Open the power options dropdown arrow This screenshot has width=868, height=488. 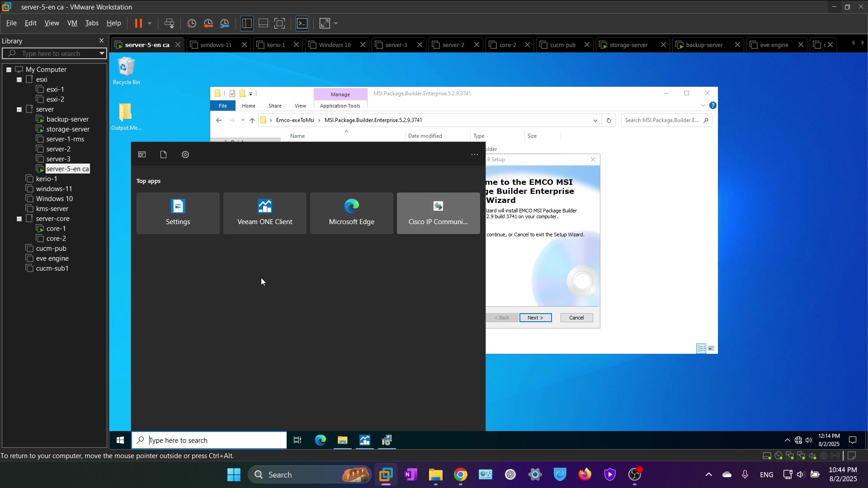tap(150, 23)
